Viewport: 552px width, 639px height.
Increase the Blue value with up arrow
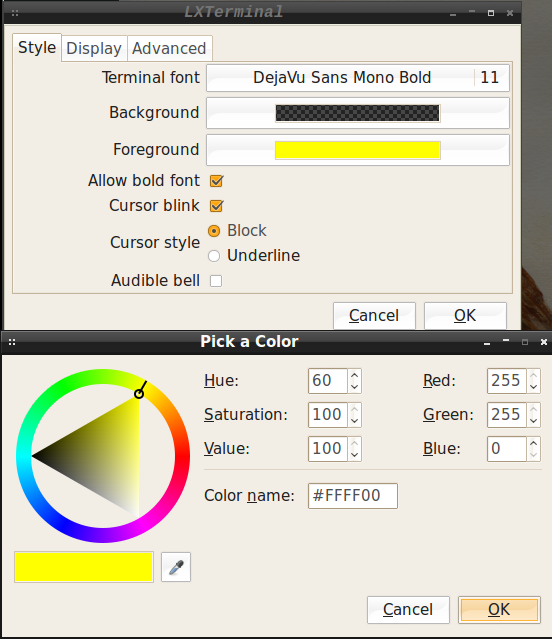(534, 443)
